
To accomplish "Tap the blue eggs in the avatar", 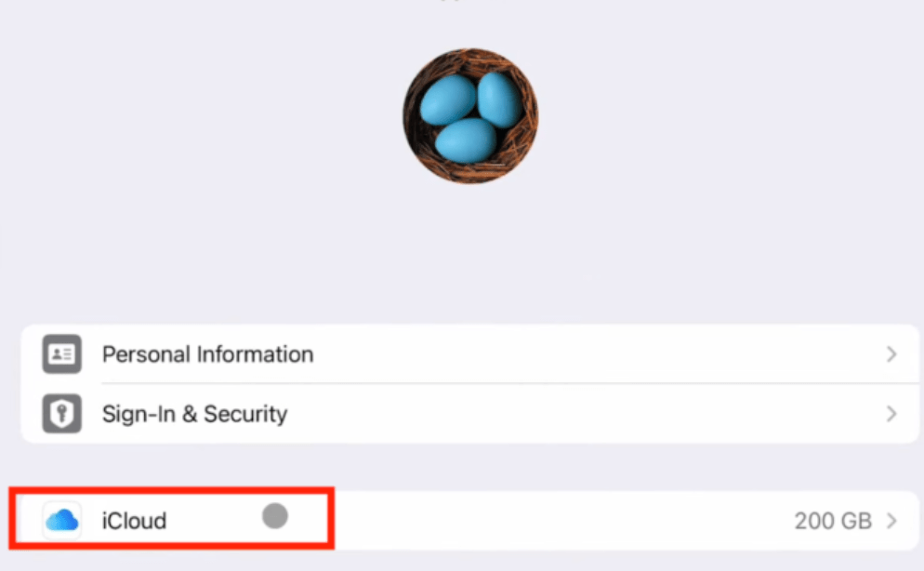I will (470, 116).
